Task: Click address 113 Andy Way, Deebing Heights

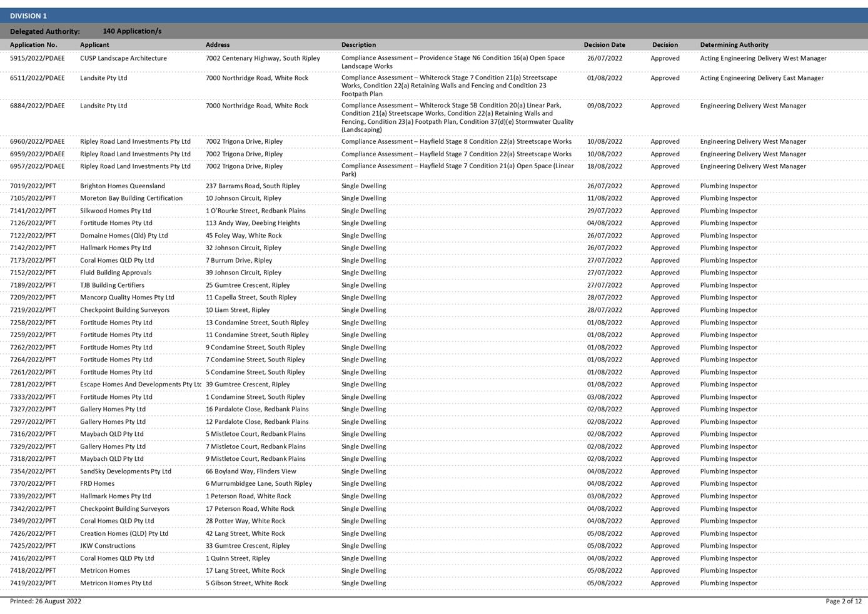Action: (x=253, y=223)
